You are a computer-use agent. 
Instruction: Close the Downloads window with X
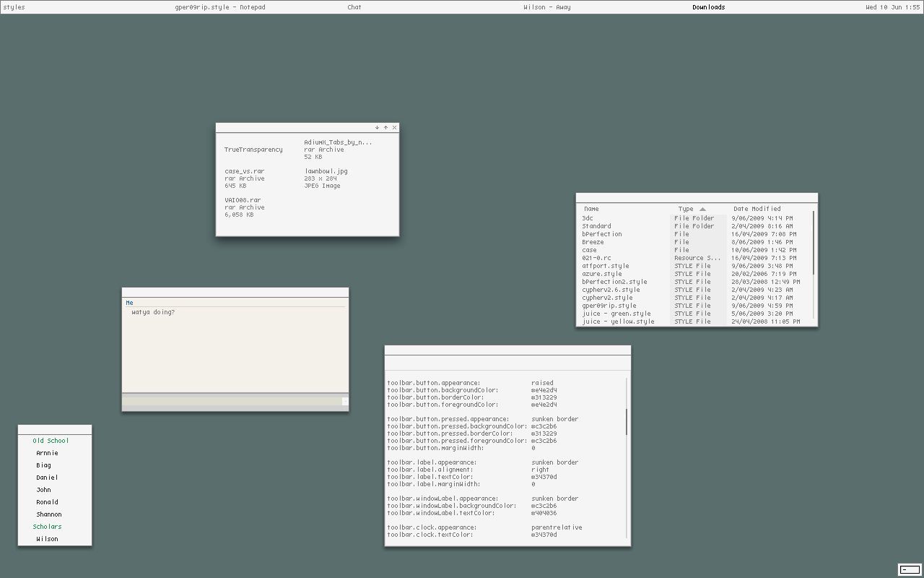[x=394, y=127]
